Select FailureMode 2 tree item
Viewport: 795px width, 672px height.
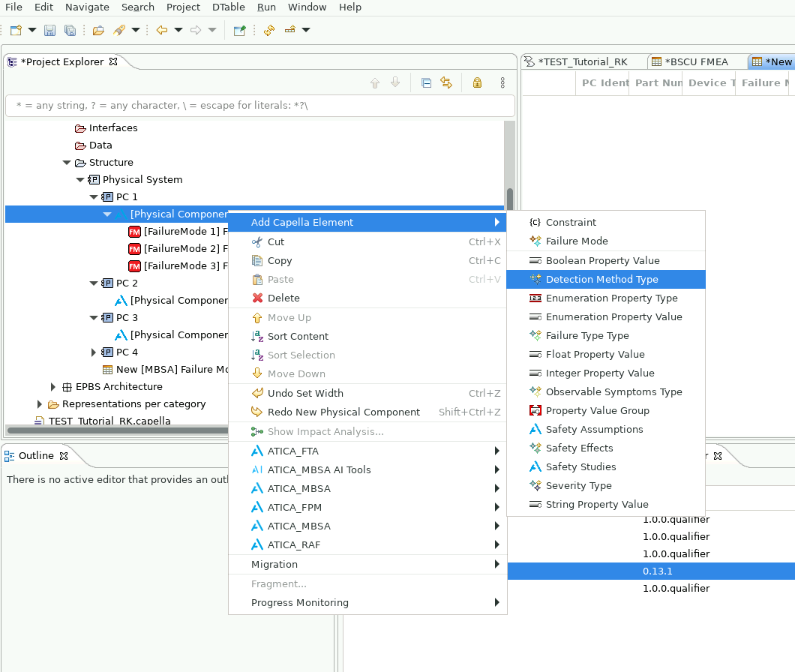(178, 249)
